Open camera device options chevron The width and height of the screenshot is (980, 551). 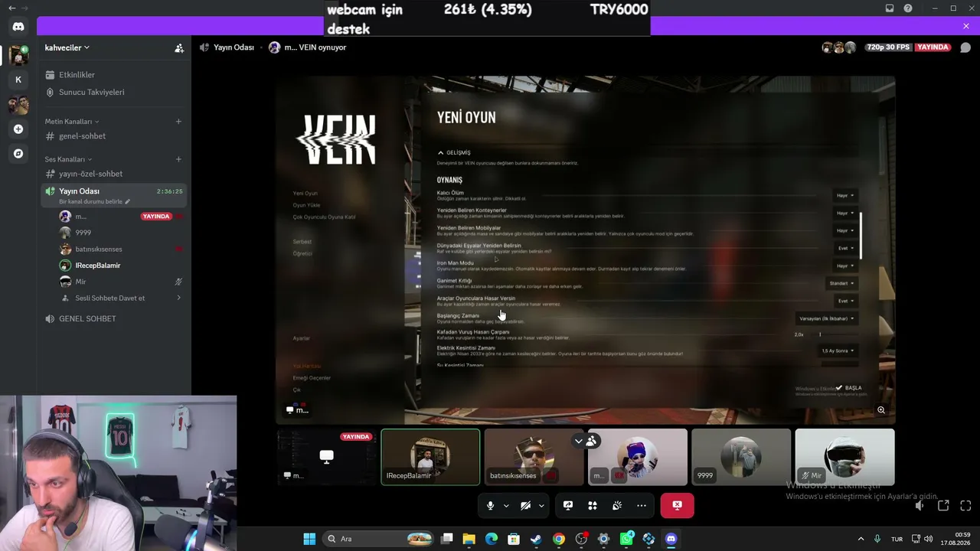(541, 506)
